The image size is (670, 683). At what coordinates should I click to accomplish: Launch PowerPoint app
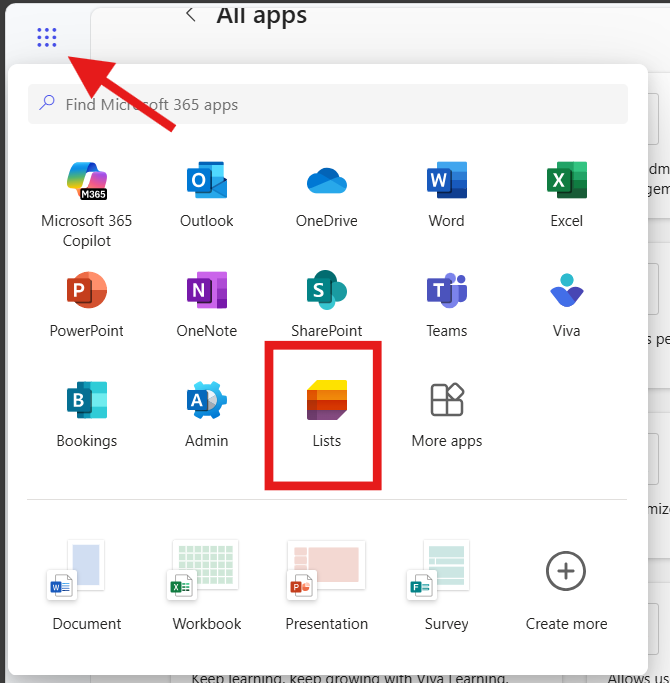click(87, 304)
